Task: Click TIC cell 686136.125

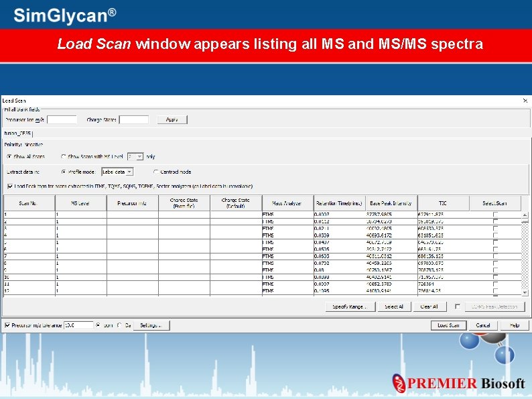Action: (x=444, y=256)
